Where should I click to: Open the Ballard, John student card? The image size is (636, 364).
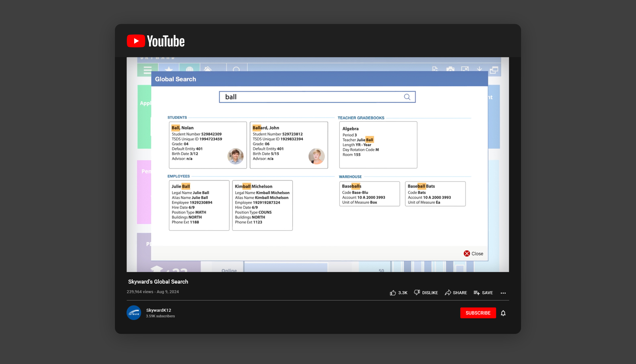pyautogui.click(x=289, y=145)
